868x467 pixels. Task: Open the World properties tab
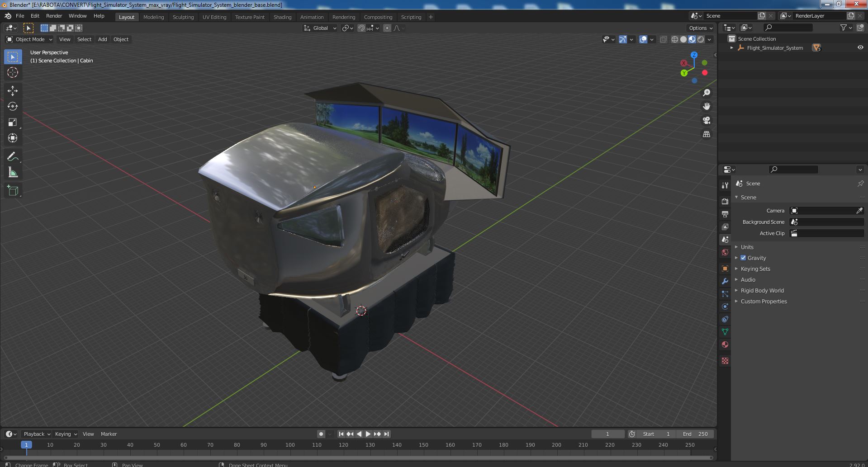click(x=725, y=252)
